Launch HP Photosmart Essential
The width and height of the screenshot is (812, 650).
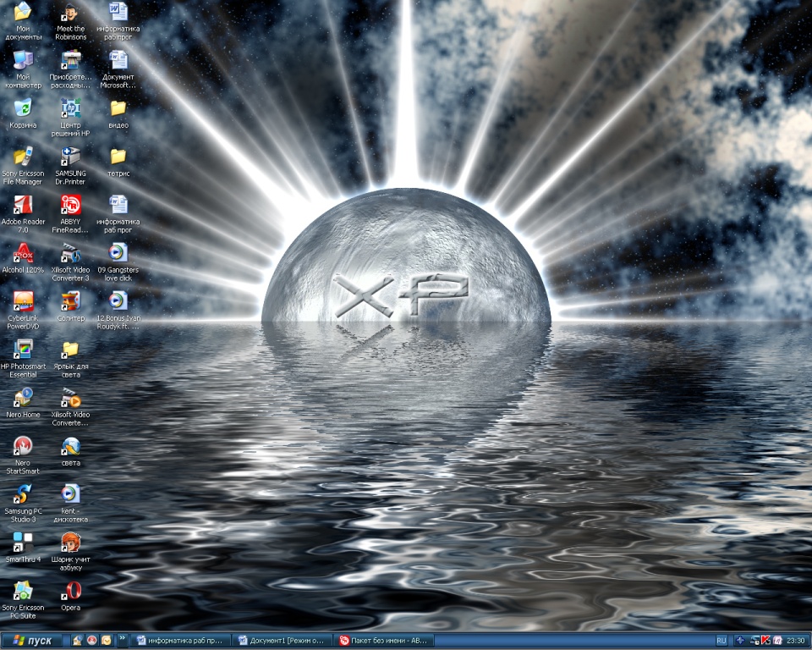[x=23, y=359]
